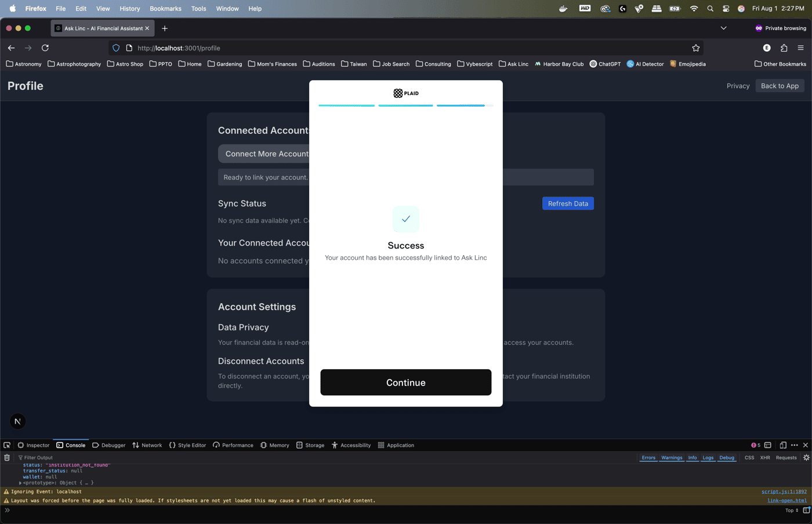The width and height of the screenshot is (812, 524).
Task: Open the tracking protection shield icon
Action: pos(116,48)
